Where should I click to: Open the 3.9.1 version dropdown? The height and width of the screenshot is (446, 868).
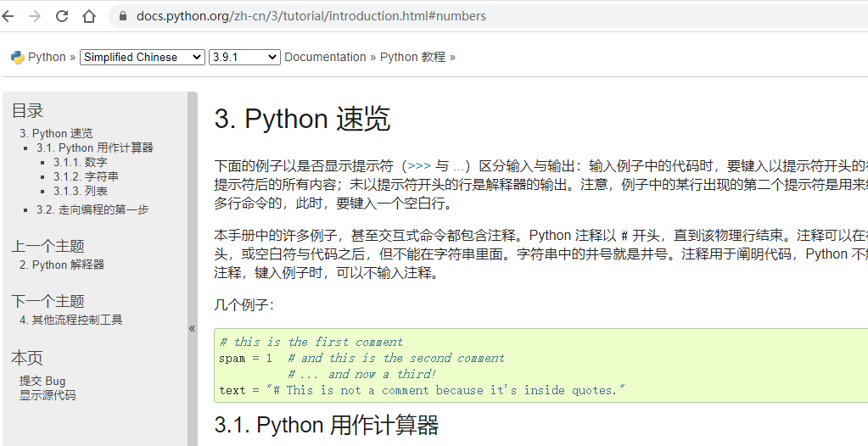(244, 57)
